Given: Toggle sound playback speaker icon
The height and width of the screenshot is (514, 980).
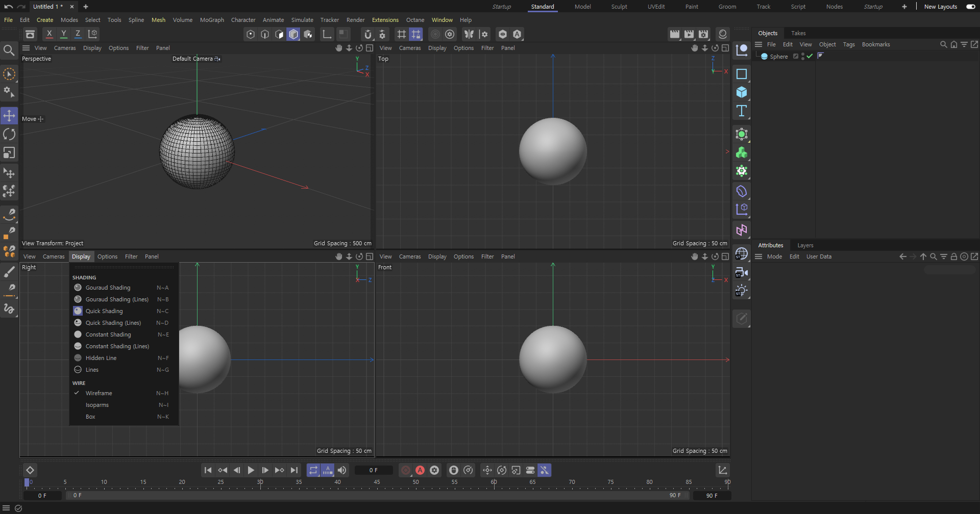Looking at the screenshot, I should [x=342, y=470].
